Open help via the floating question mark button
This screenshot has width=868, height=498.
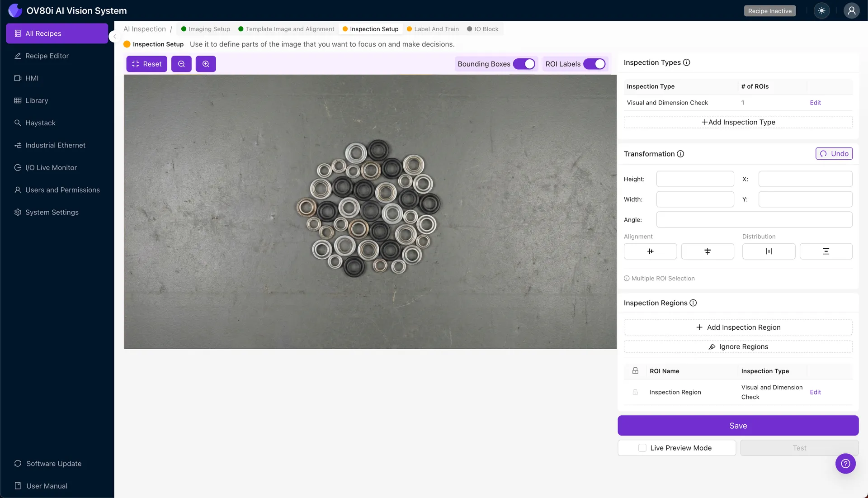point(845,464)
